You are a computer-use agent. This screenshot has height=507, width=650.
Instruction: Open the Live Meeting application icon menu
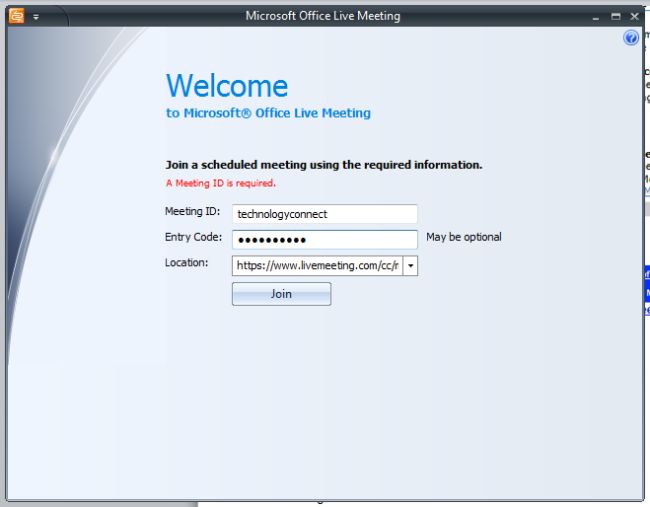pos(17,16)
